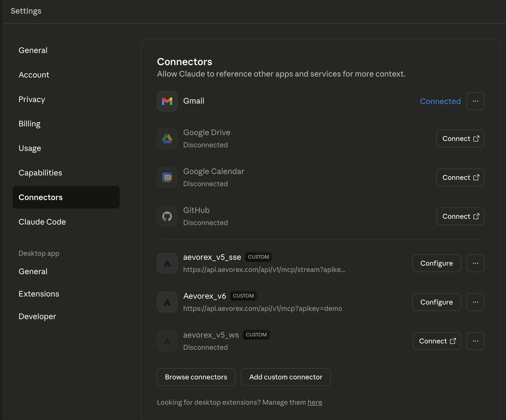Click the external-link icon on GitHub Connect button

(x=476, y=216)
